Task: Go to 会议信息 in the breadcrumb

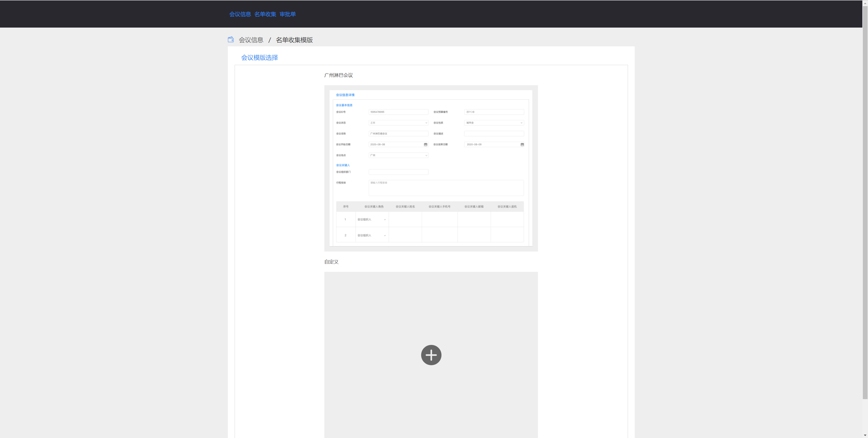Action: 251,40
